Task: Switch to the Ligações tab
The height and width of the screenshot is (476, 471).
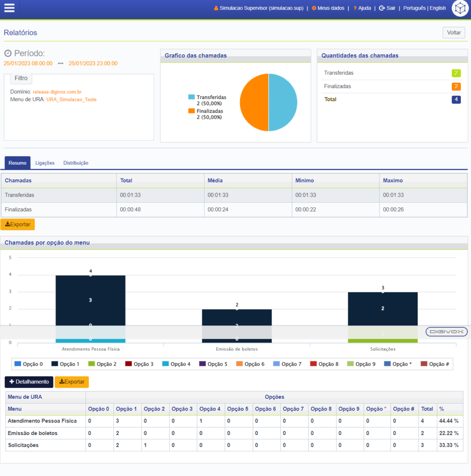Action: 45,163
